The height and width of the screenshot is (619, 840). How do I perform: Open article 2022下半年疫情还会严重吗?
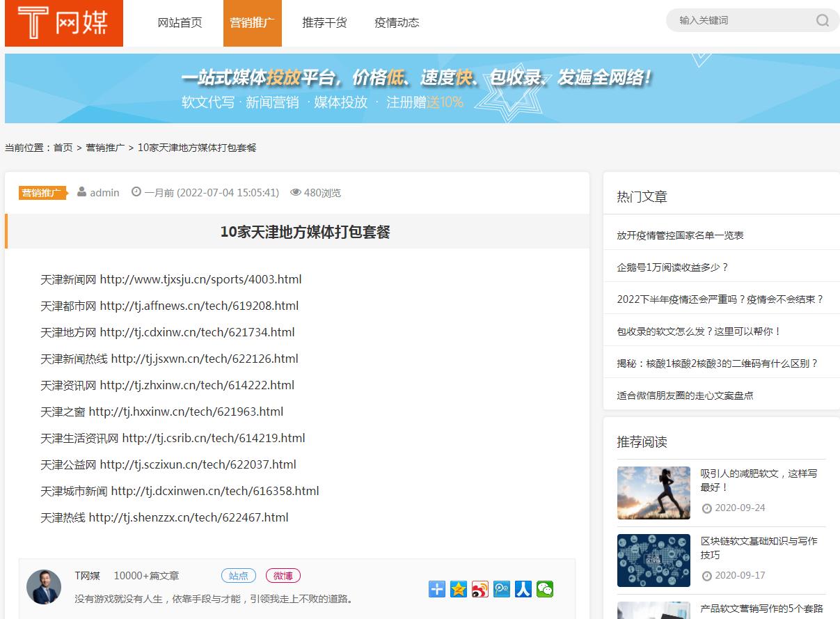click(x=721, y=299)
